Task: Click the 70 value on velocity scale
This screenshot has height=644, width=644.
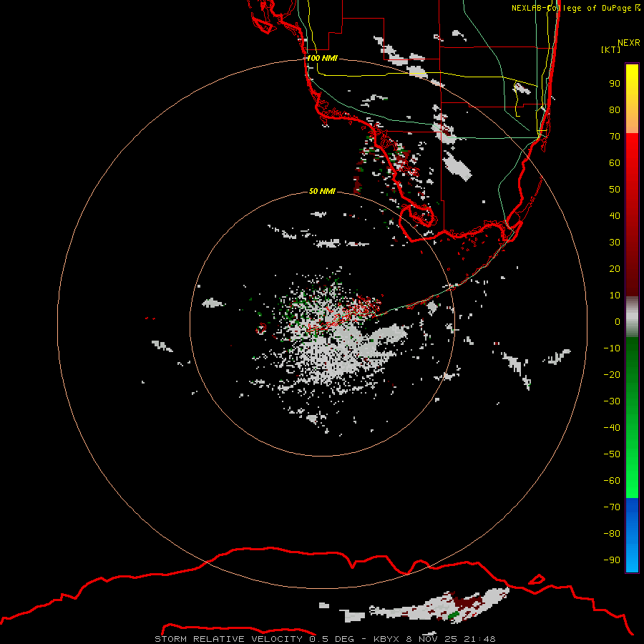Action: [x=615, y=137]
